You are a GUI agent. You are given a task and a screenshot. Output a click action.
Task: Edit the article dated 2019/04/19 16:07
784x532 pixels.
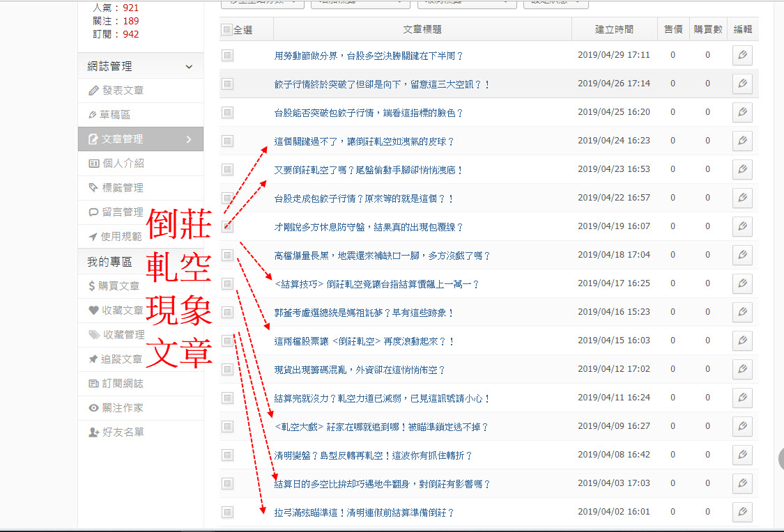point(742,226)
